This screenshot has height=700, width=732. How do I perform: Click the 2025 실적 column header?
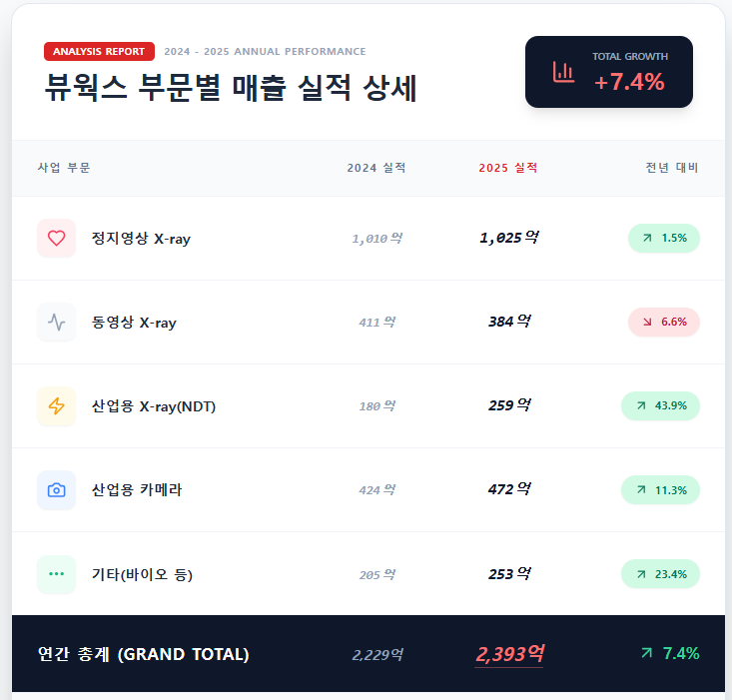pyautogui.click(x=508, y=168)
